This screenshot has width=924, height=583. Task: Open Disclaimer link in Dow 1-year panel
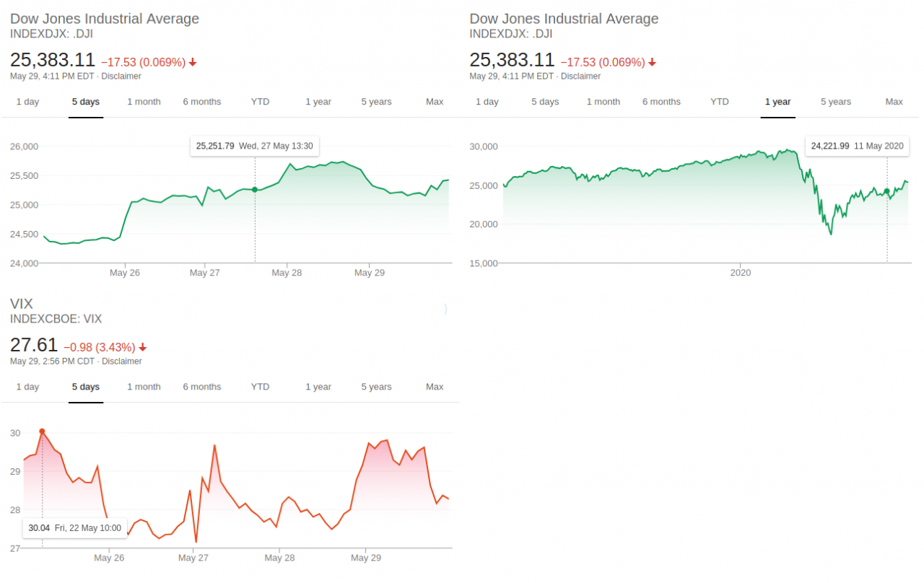tap(580, 76)
